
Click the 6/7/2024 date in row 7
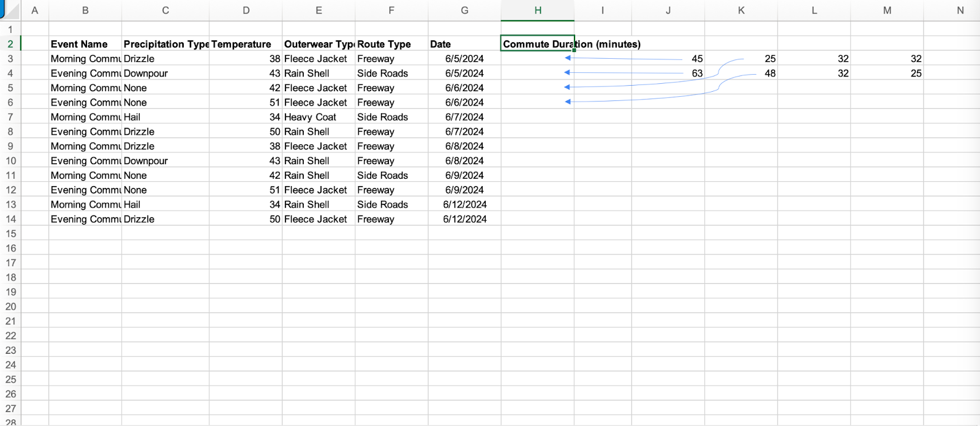pos(464,117)
